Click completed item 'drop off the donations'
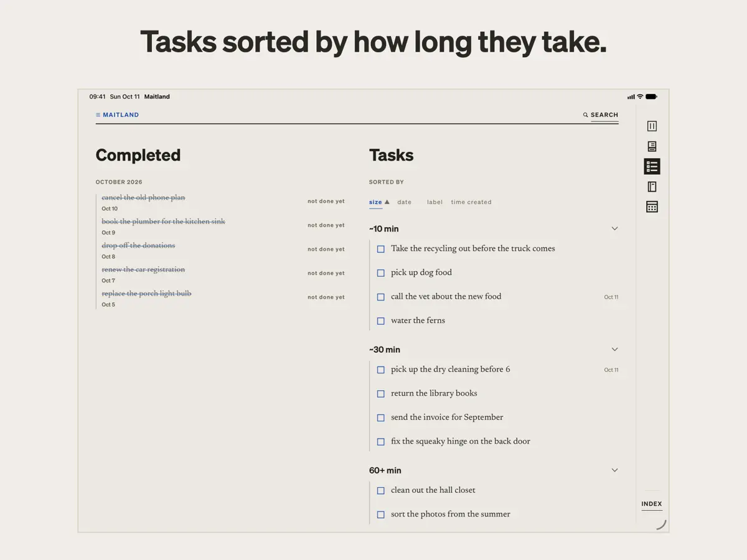The height and width of the screenshot is (560, 747). 138,246
